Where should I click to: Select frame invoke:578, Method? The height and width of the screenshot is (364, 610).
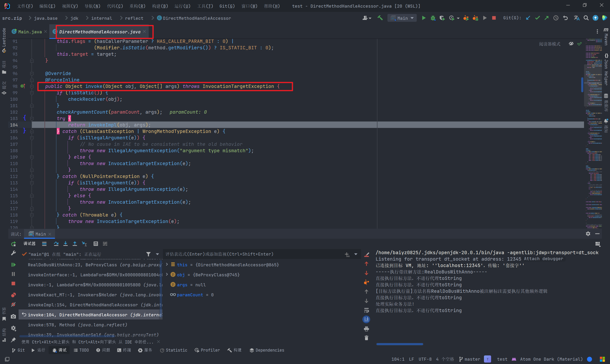point(91,325)
